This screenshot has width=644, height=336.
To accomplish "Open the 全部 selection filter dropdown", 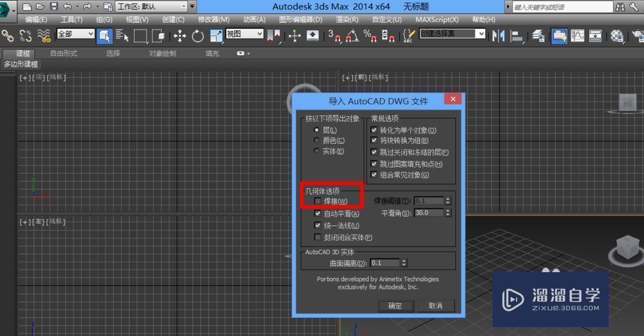I will click(x=76, y=34).
